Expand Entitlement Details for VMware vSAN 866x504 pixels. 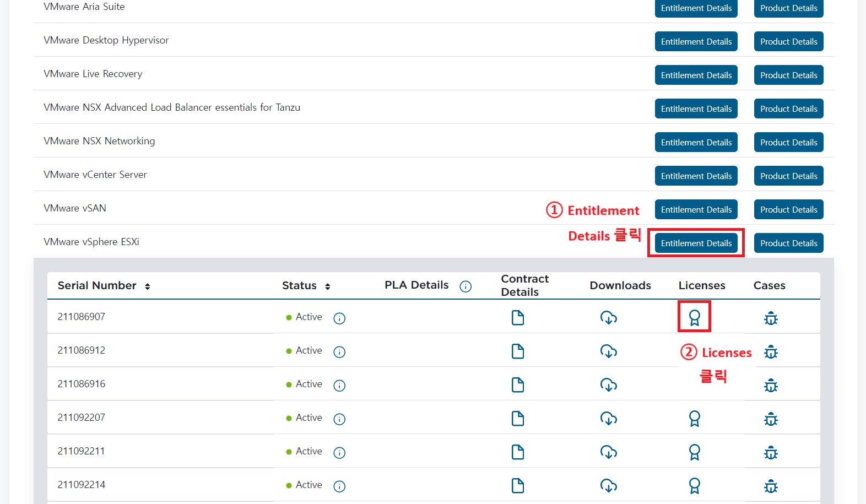[x=696, y=209]
